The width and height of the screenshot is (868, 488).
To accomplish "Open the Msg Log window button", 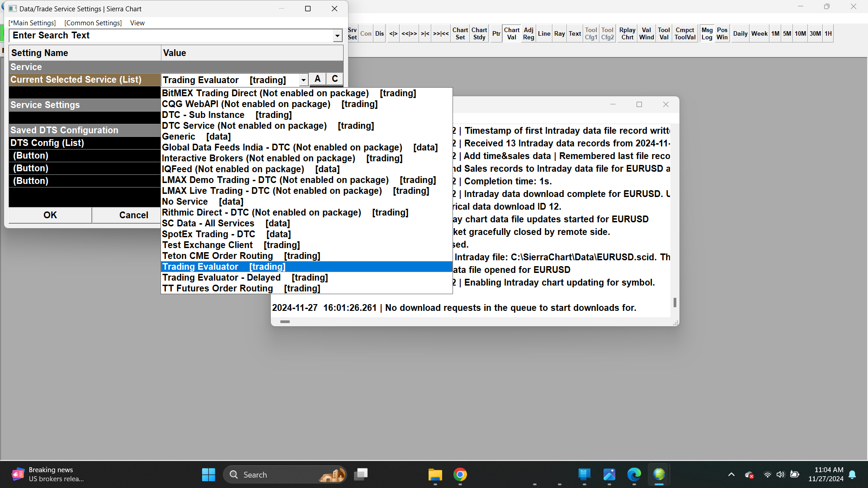I will [x=707, y=33].
